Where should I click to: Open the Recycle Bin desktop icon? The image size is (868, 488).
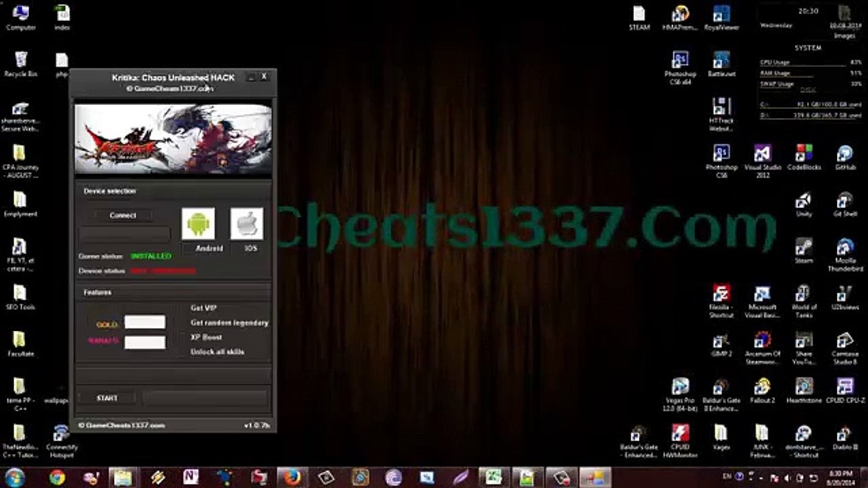point(20,64)
